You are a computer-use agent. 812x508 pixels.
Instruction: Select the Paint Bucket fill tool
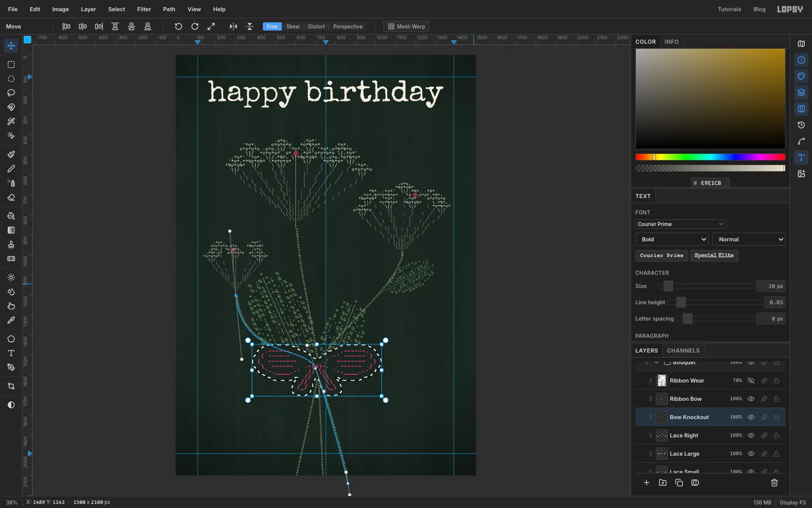pos(11,216)
